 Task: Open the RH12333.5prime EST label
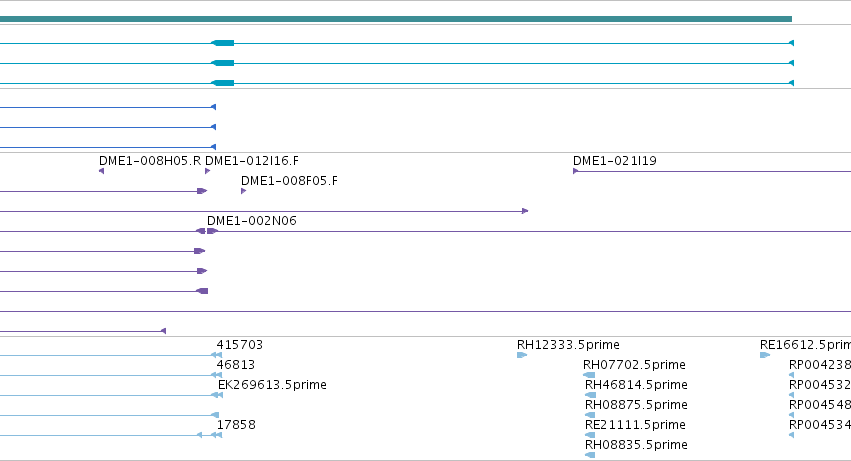tap(568, 345)
